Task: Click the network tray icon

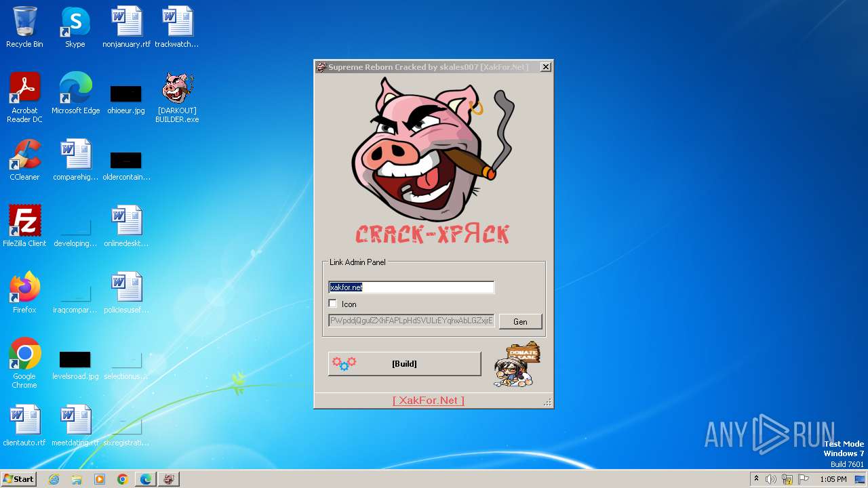Action: tap(787, 479)
